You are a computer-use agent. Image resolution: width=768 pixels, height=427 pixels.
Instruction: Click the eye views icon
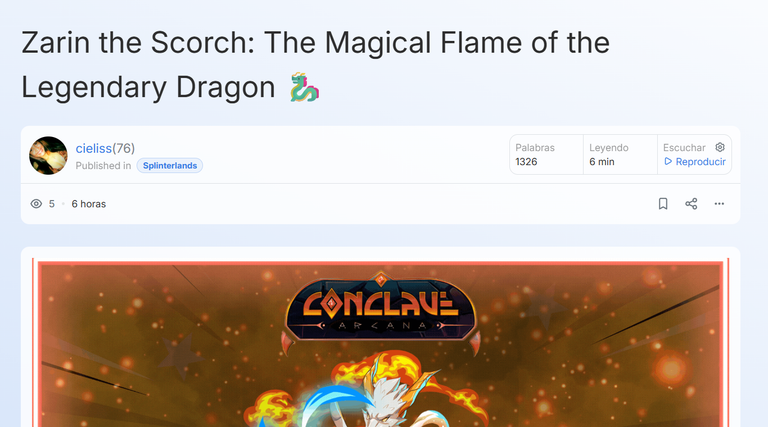(36, 204)
